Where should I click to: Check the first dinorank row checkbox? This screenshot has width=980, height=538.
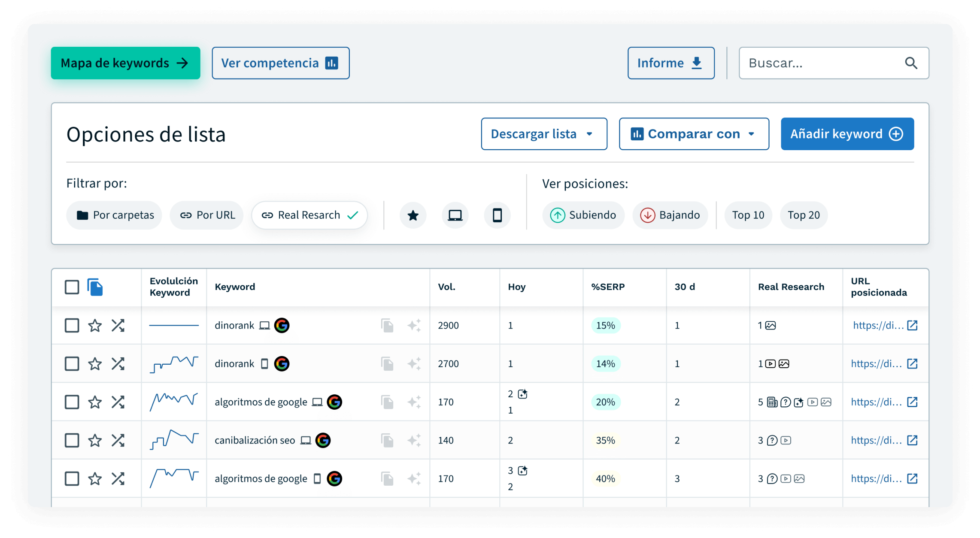coord(72,326)
